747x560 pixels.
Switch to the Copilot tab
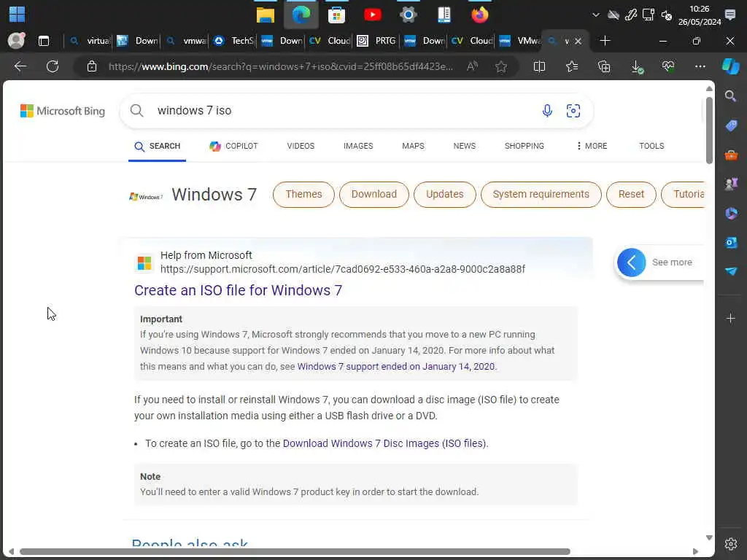(x=233, y=146)
